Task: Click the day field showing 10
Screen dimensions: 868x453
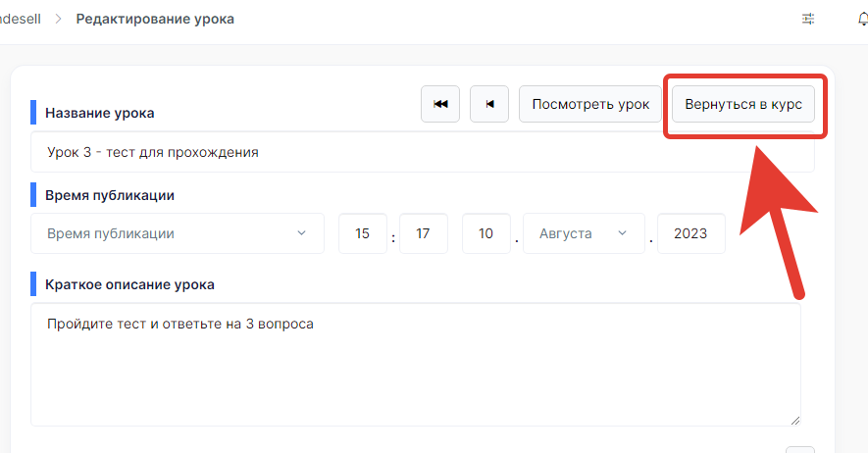Action: (486, 233)
